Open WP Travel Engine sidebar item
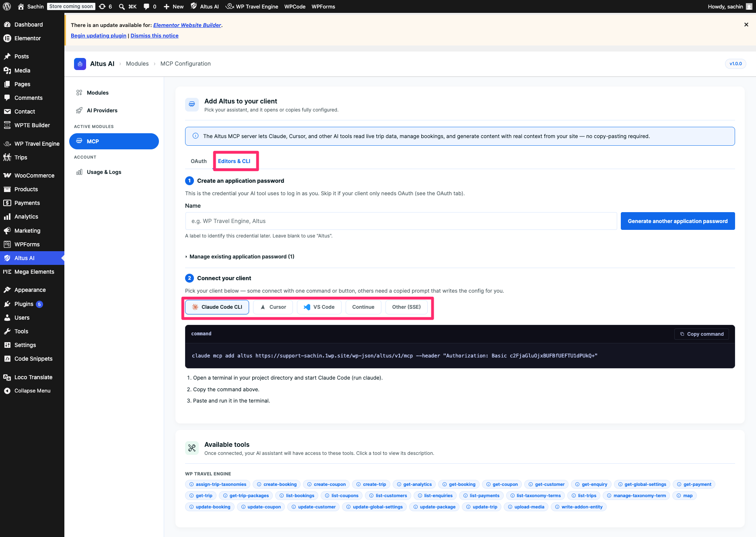 (32, 144)
